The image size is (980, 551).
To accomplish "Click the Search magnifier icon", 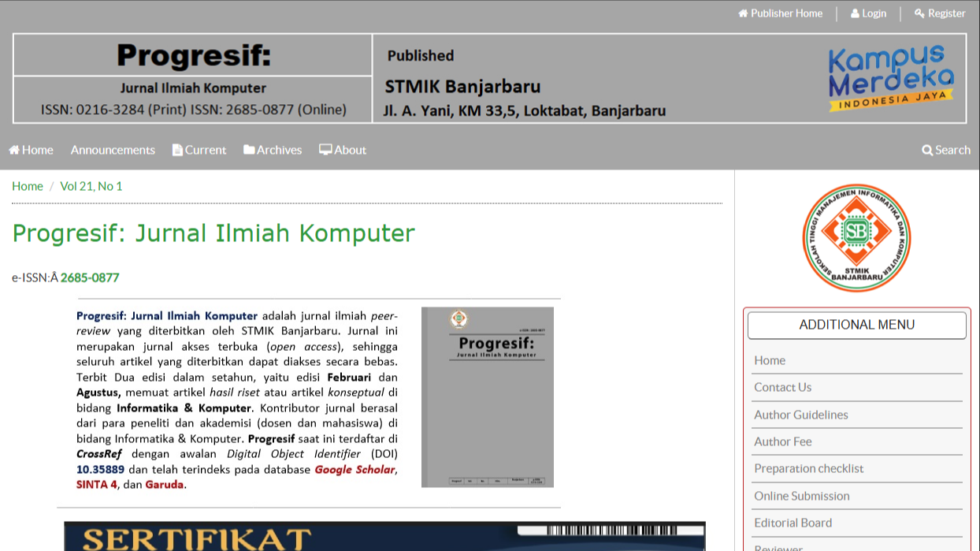I will coord(927,150).
